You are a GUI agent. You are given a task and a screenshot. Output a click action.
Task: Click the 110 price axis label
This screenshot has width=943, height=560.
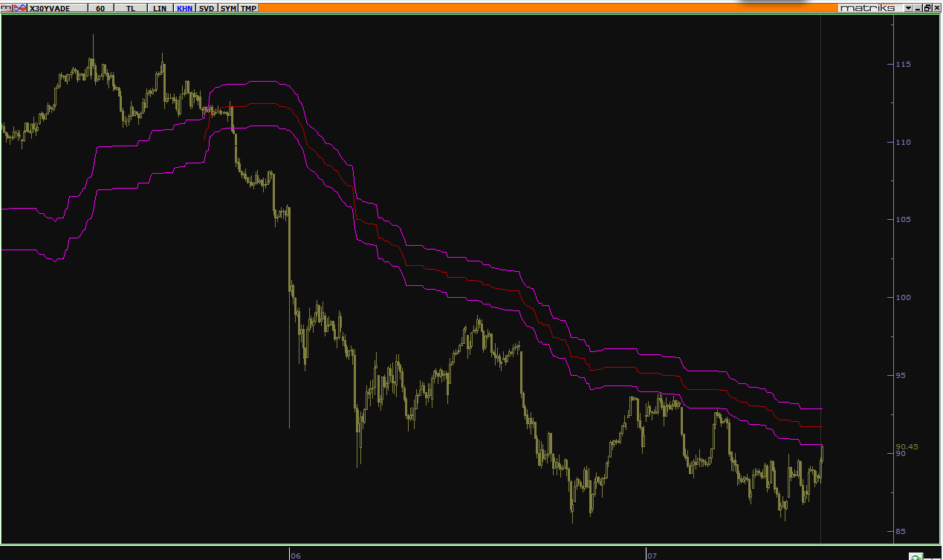click(x=903, y=143)
